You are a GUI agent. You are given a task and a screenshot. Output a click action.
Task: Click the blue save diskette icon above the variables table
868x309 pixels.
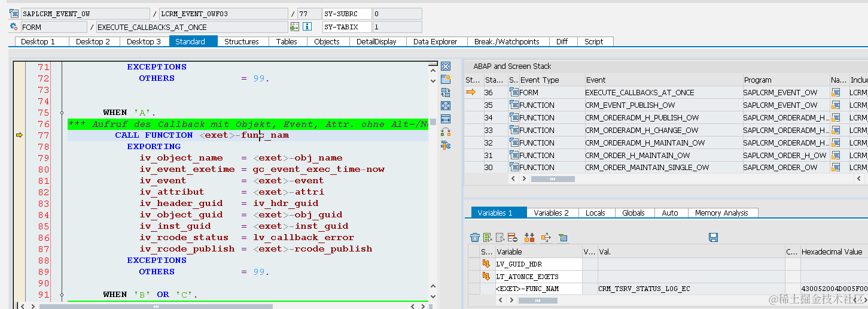(x=713, y=238)
